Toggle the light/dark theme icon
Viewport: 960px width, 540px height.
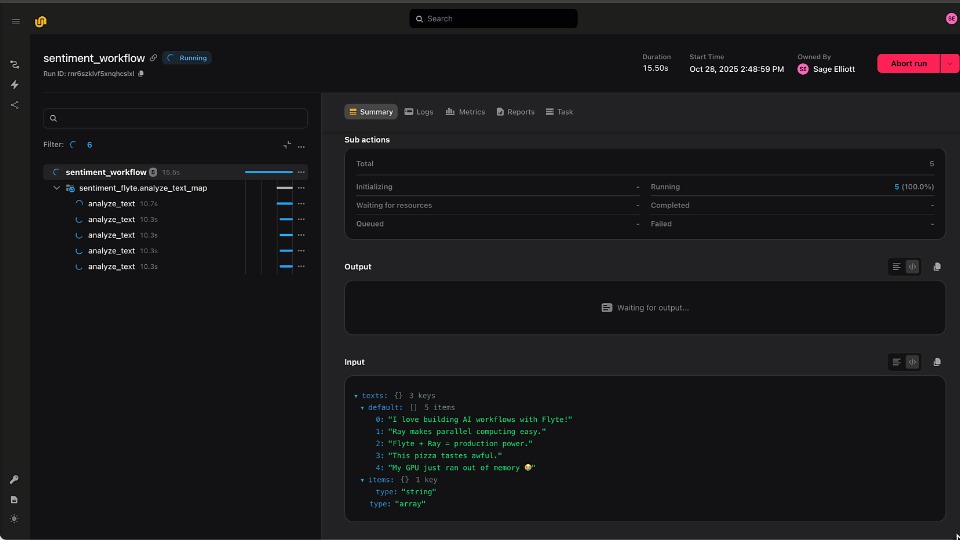click(15, 519)
